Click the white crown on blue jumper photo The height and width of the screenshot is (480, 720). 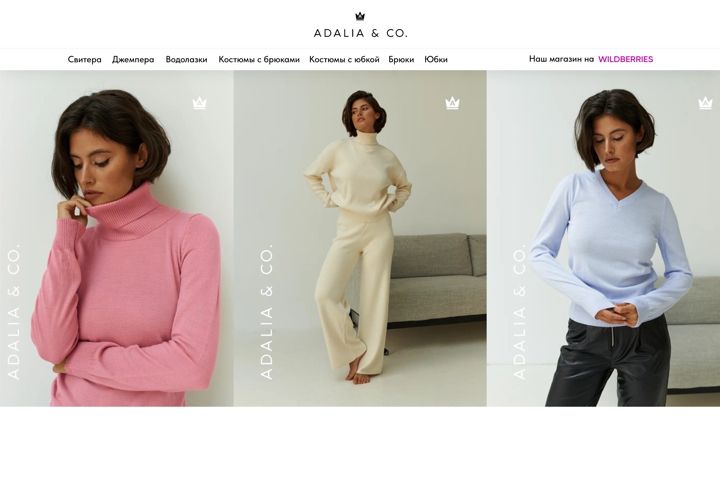[x=705, y=103]
